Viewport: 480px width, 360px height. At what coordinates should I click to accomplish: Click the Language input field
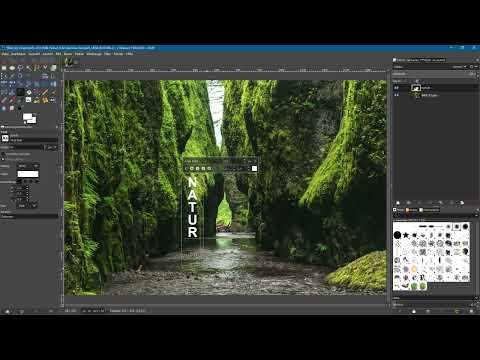click(x=29, y=216)
